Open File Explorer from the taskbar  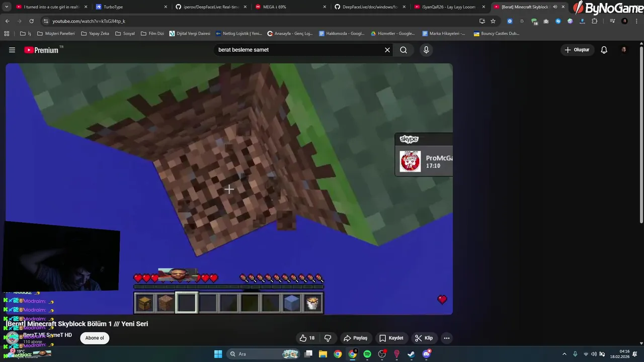(x=323, y=354)
